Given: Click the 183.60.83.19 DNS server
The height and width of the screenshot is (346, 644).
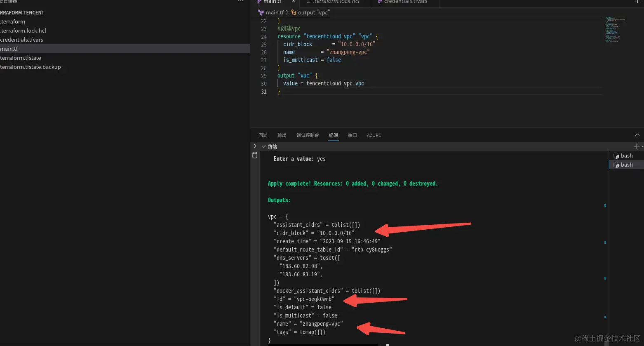Looking at the screenshot, I should pyautogui.click(x=301, y=274).
